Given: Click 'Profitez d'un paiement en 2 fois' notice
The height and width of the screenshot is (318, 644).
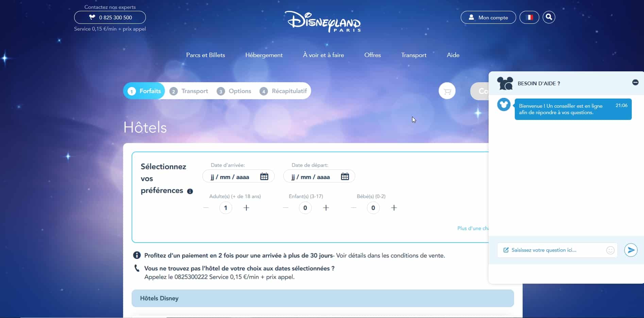Looking at the screenshot, I should pyautogui.click(x=294, y=255).
